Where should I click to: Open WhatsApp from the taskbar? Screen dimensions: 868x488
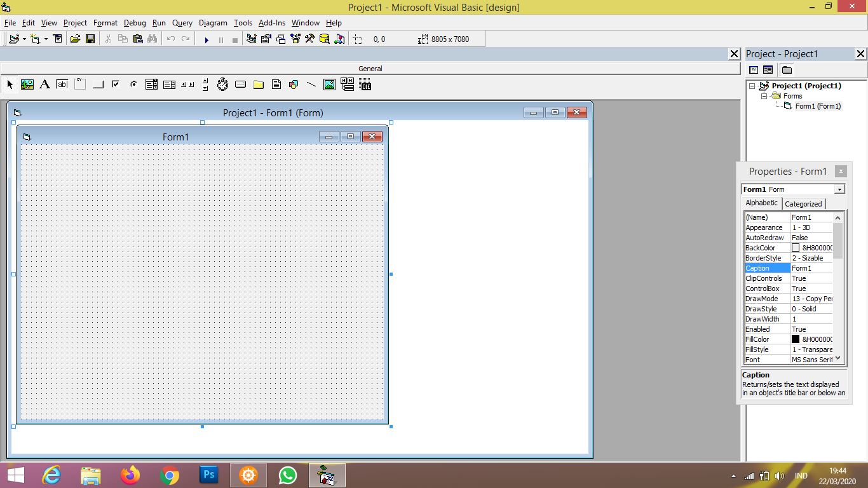pos(288,475)
